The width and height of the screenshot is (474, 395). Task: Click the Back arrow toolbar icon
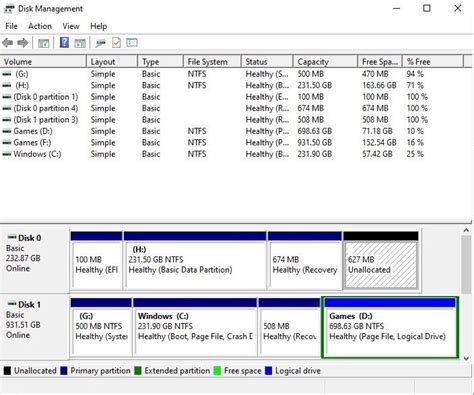pos(8,43)
